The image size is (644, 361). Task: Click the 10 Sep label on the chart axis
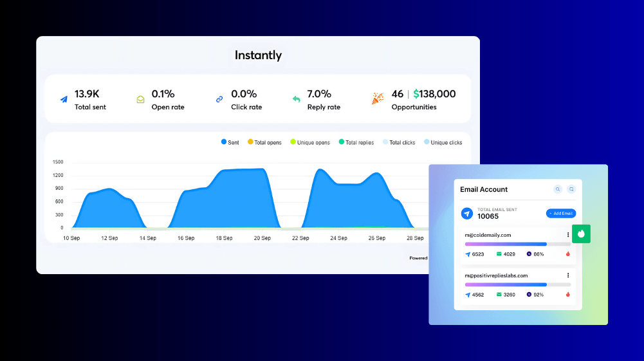point(71,238)
